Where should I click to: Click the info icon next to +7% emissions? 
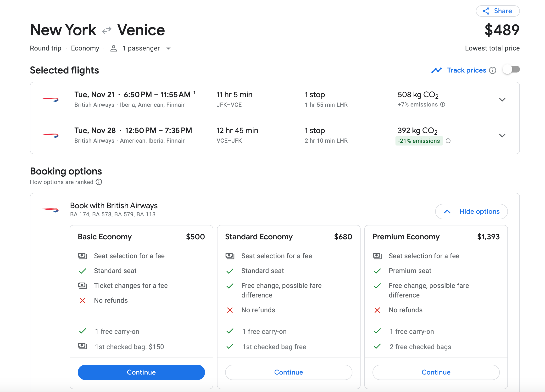click(x=443, y=105)
